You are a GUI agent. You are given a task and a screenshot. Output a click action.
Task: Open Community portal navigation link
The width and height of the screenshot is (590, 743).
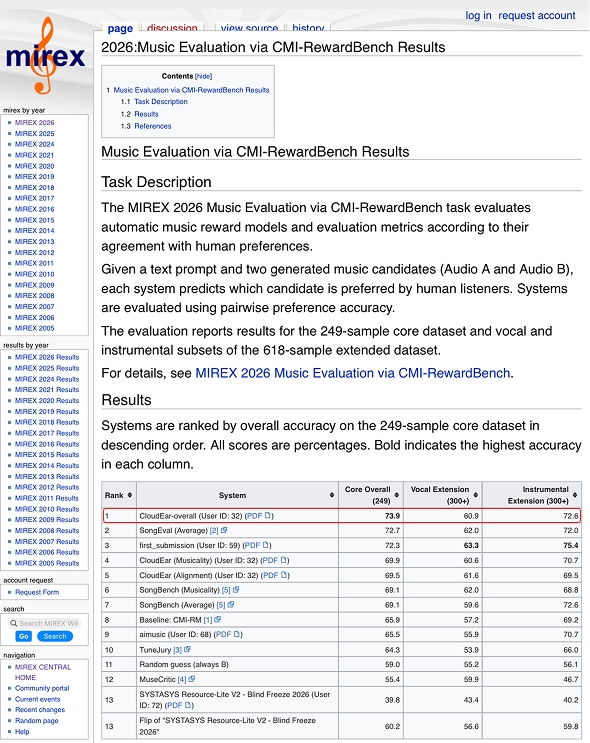click(x=42, y=689)
